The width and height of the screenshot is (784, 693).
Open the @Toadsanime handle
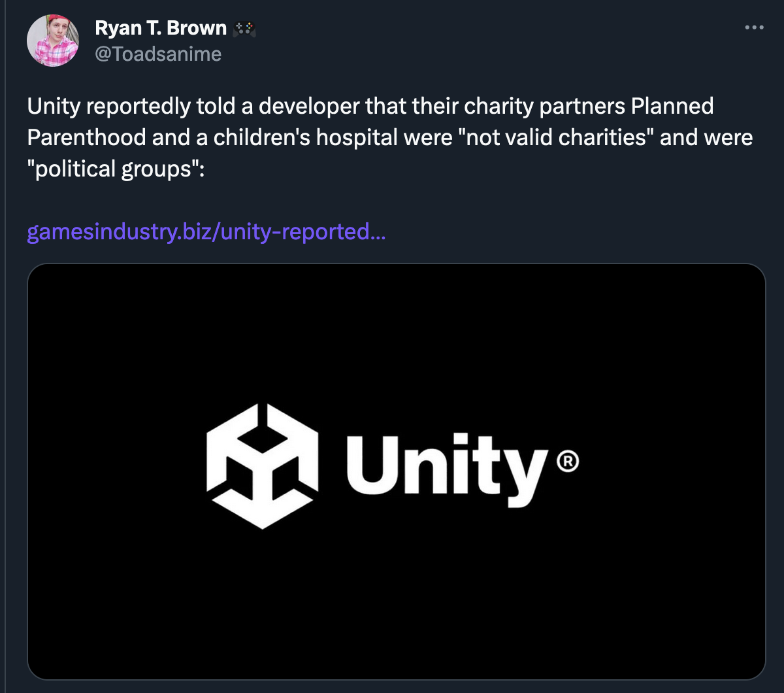[158, 54]
